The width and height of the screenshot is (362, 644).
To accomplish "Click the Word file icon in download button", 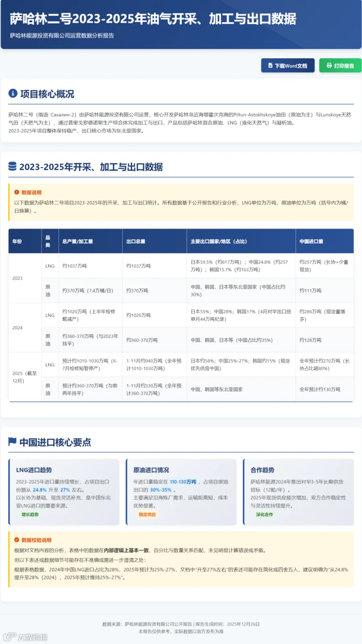I will click(x=270, y=65).
